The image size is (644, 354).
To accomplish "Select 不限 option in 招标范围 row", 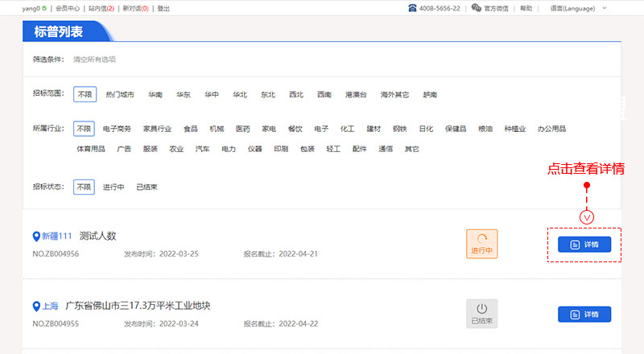I will pyautogui.click(x=85, y=94).
